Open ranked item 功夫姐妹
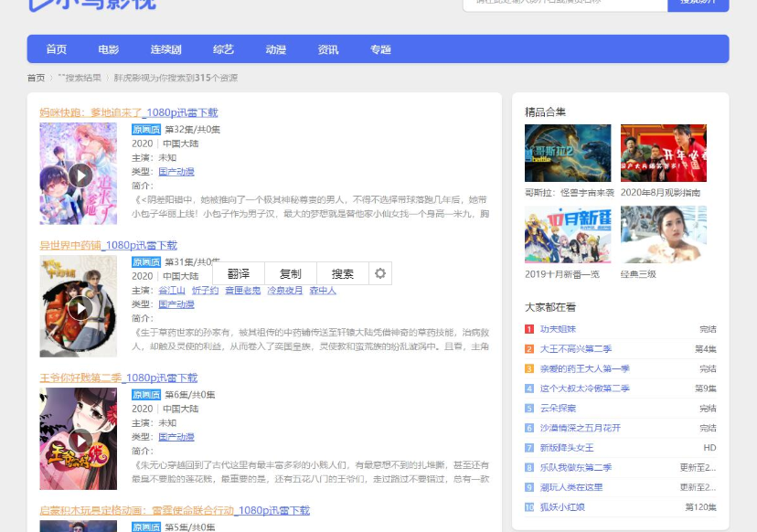Screen dimensions: 757x532 (x=558, y=329)
